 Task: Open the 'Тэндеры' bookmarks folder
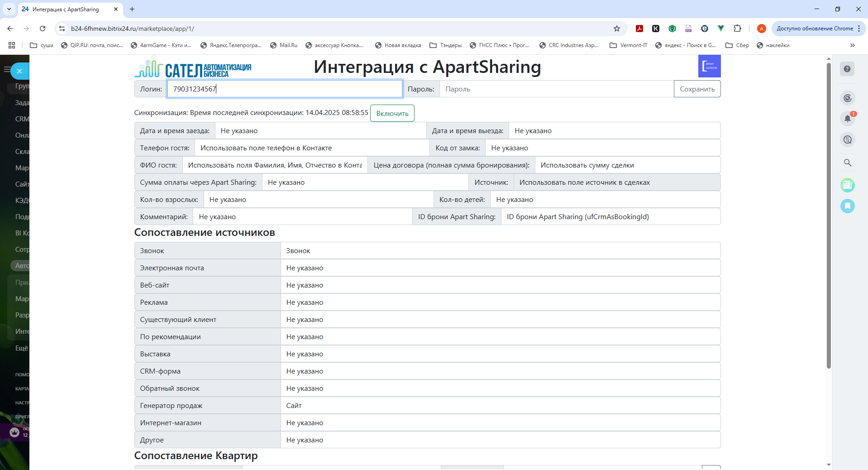click(446, 45)
